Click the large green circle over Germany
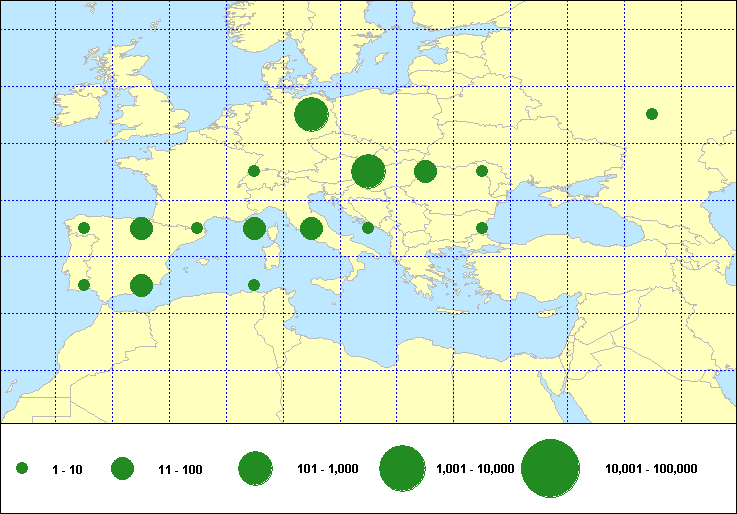The width and height of the screenshot is (737, 514). click(312, 114)
